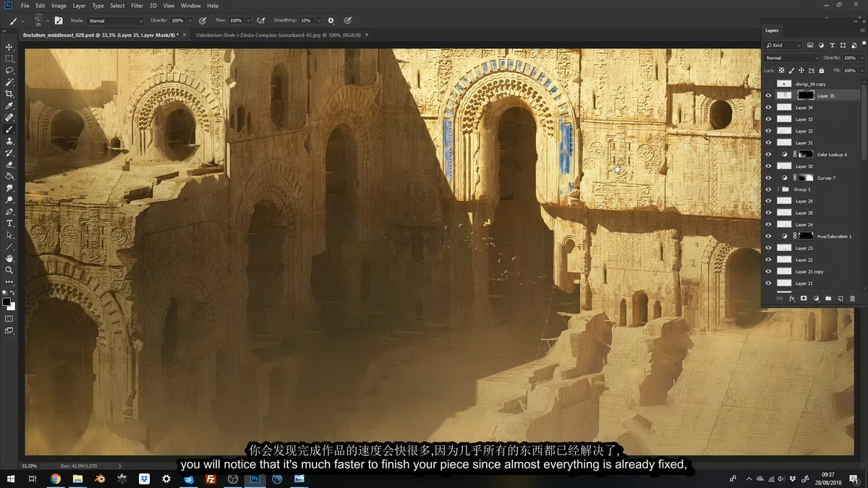Viewport: 868px width, 488px height.
Task: Open Flow value dropdown
Action: pyautogui.click(x=249, y=20)
